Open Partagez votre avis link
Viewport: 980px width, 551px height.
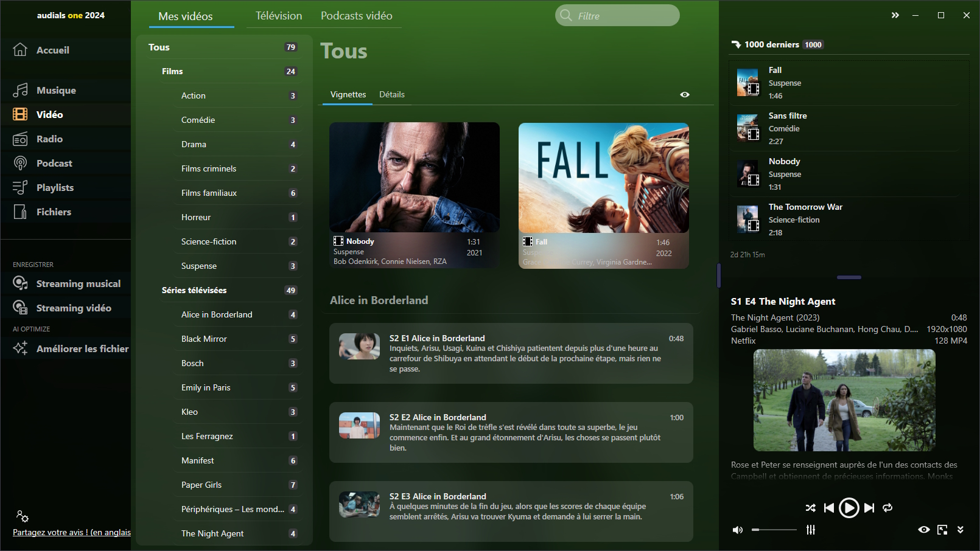(x=72, y=532)
